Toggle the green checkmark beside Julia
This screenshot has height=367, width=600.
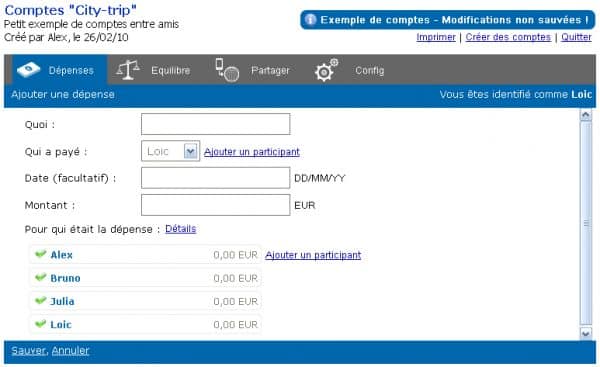[40, 301]
